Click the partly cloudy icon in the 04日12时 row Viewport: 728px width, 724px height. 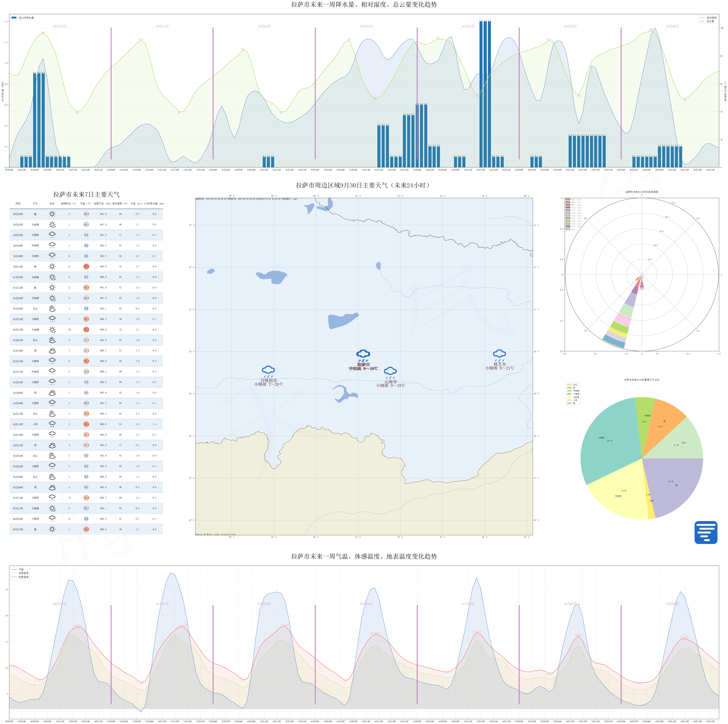click(x=52, y=414)
